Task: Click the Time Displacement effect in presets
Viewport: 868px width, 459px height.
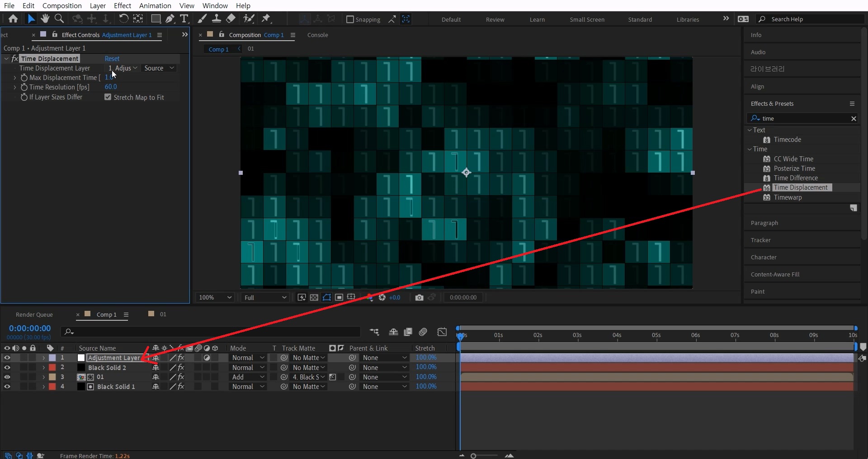Action: point(800,187)
